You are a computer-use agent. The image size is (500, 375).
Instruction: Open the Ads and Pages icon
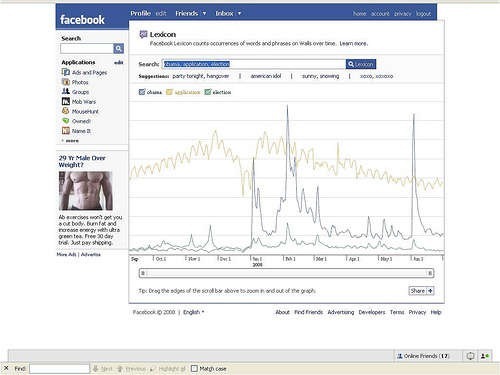click(x=66, y=72)
